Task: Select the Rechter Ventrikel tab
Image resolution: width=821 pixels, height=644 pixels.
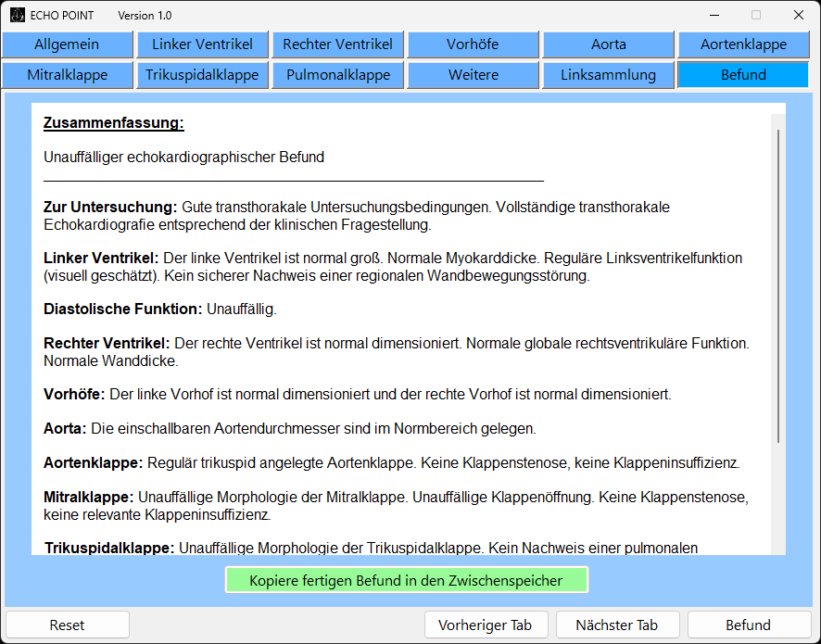Action: click(x=337, y=44)
